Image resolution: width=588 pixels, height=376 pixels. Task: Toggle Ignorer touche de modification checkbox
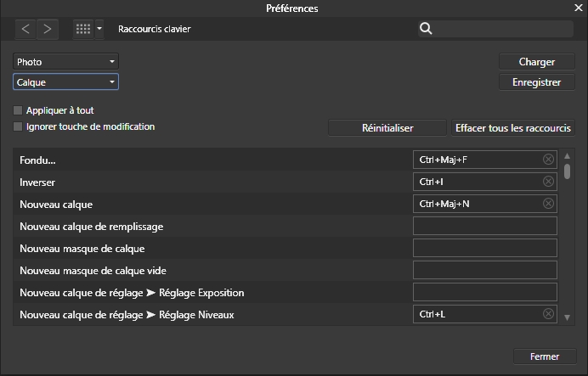[x=18, y=127]
